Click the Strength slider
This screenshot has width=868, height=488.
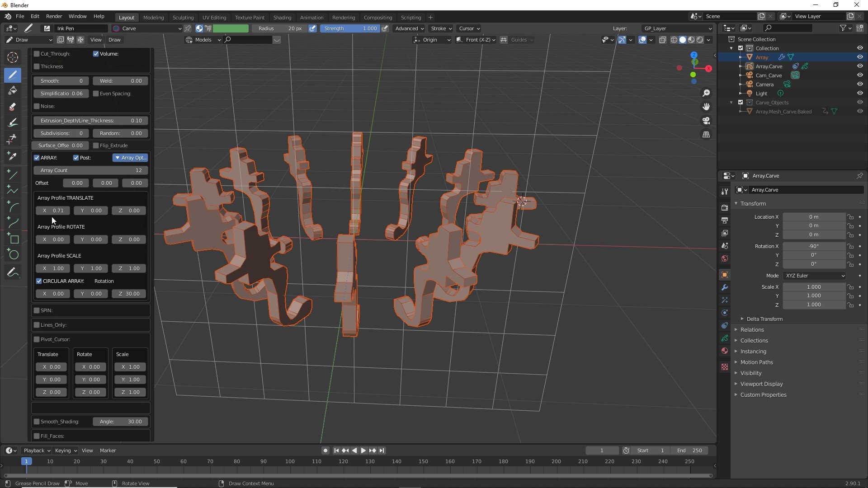pyautogui.click(x=350, y=28)
